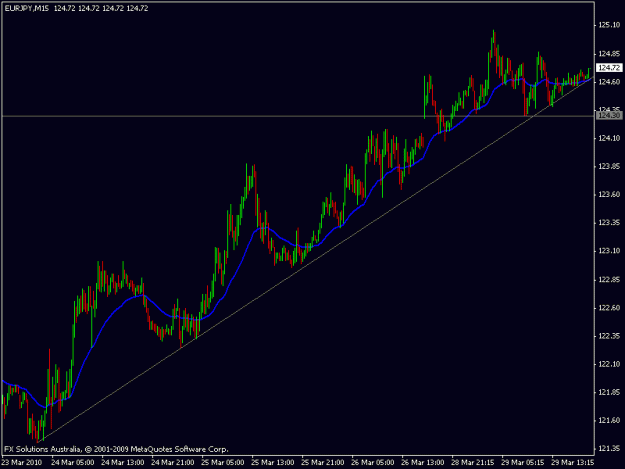Click the 24 Mar 05:00 time label
Image resolution: width=625 pixels, height=469 pixels.
tap(73, 463)
